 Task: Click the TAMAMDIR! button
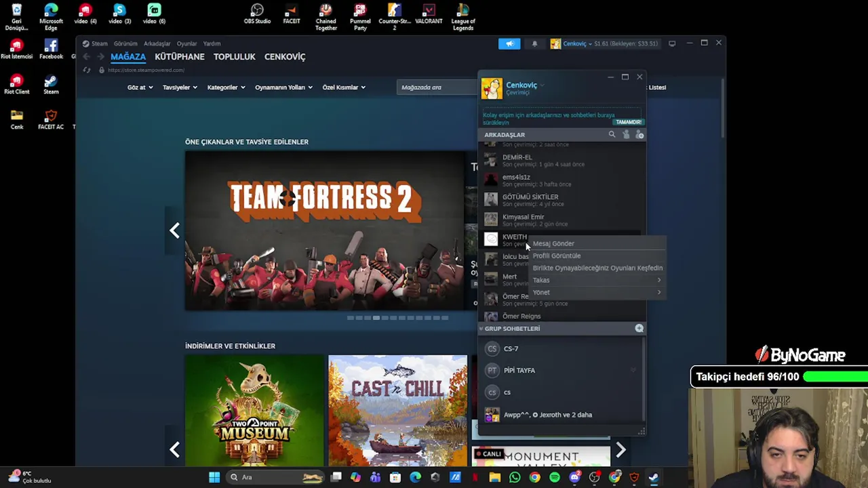628,122
